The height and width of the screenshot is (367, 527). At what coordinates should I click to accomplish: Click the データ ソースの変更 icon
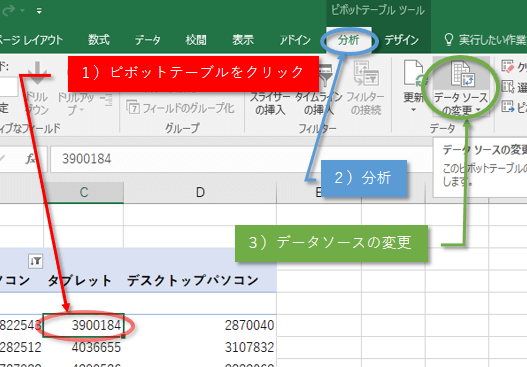[461, 74]
